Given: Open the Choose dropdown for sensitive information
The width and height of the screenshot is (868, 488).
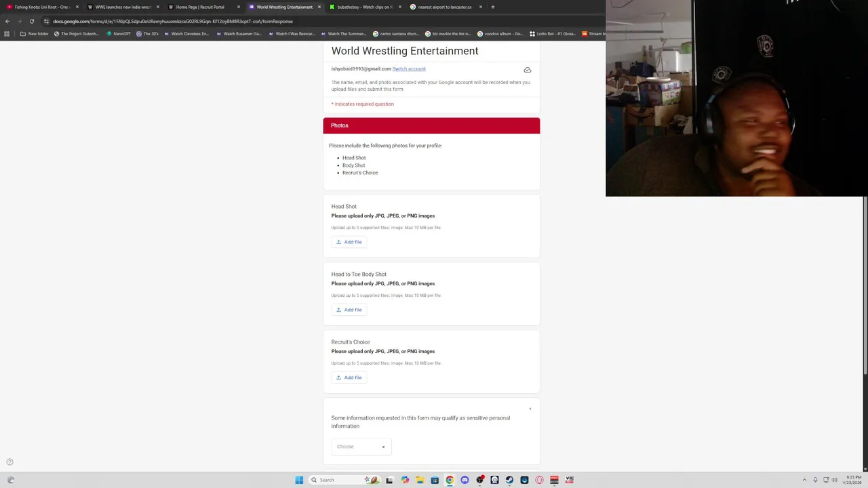Looking at the screenshot, I should coord(361,447).
